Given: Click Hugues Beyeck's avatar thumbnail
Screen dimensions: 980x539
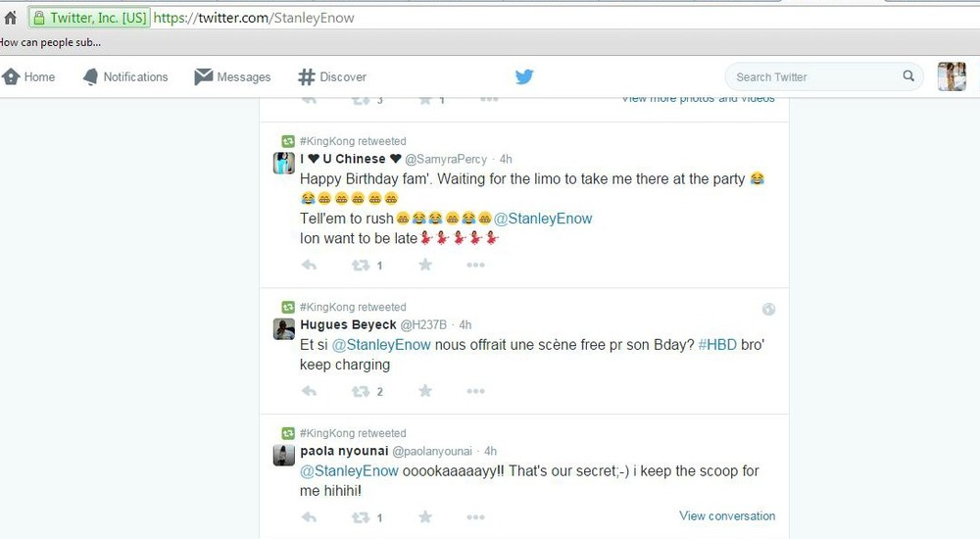Looking at the screenshot, I should point(284,329).
